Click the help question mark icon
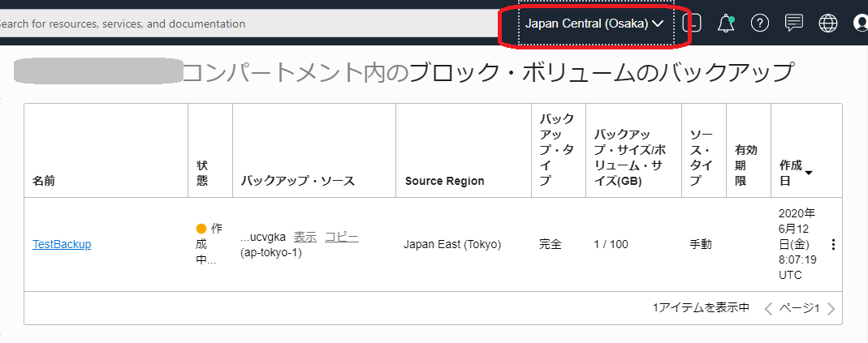The image size is (868, 343). point(760,24)
